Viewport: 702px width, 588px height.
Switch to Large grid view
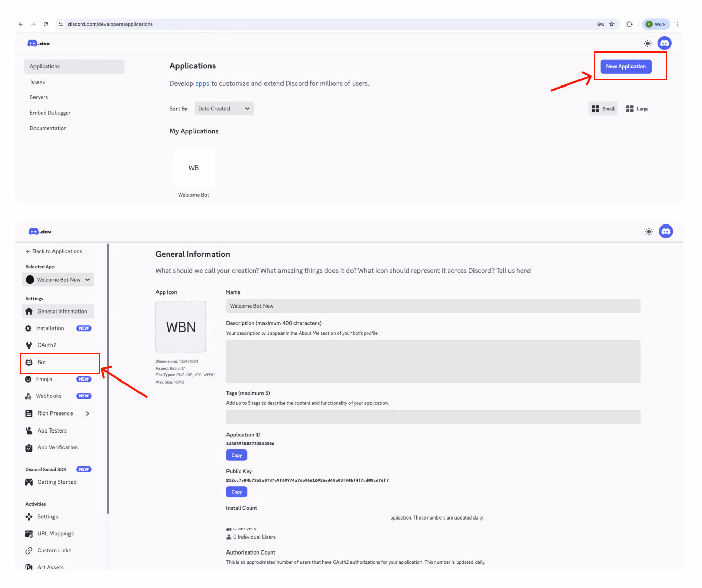coord(637,109)
